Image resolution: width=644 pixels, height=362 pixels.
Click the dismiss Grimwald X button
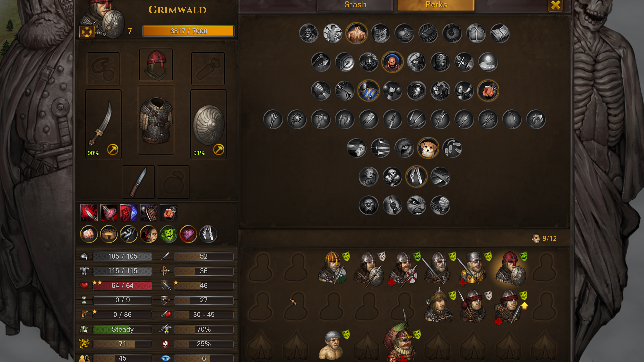(x=87, y=32)
